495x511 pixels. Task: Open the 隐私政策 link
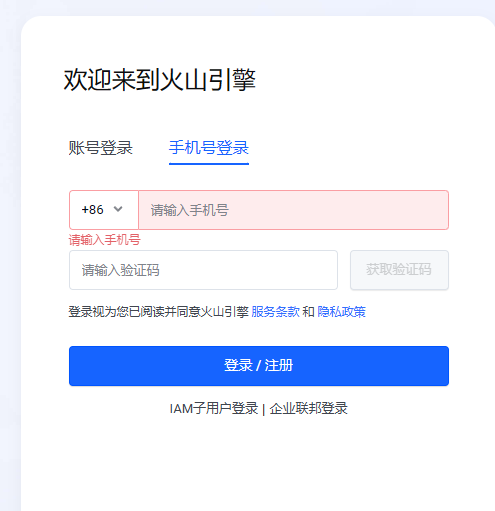[x=341, y=312]
